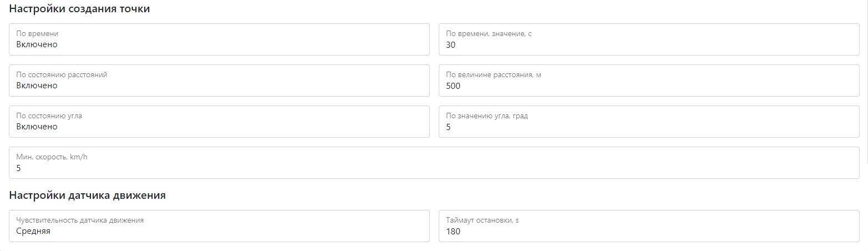The width and height of the screenshot is (868, 251).
Task: Focus the 'По величине расстояния, м' field
Action: pyautogui.click(x=649, y=81)
